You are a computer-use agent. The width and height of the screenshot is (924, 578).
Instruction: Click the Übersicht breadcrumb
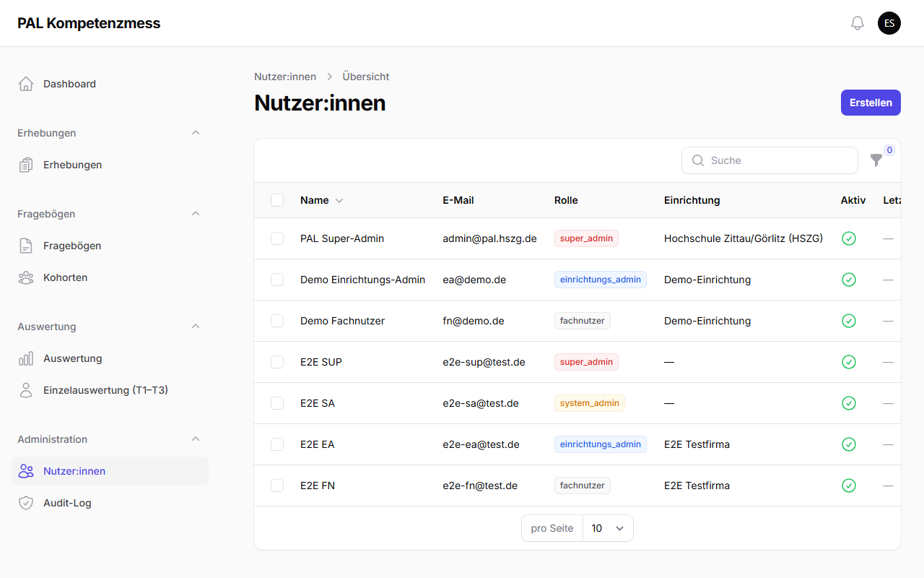click(366, 77)
